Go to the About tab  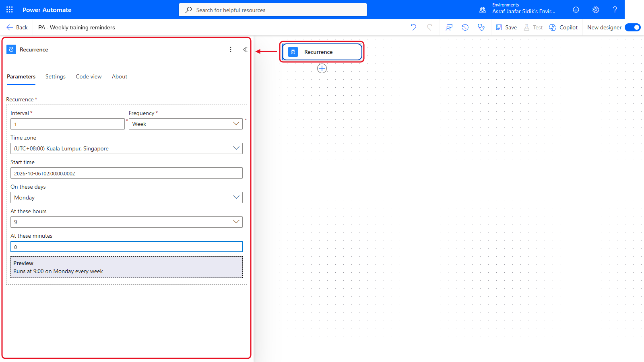click(120, 76)
